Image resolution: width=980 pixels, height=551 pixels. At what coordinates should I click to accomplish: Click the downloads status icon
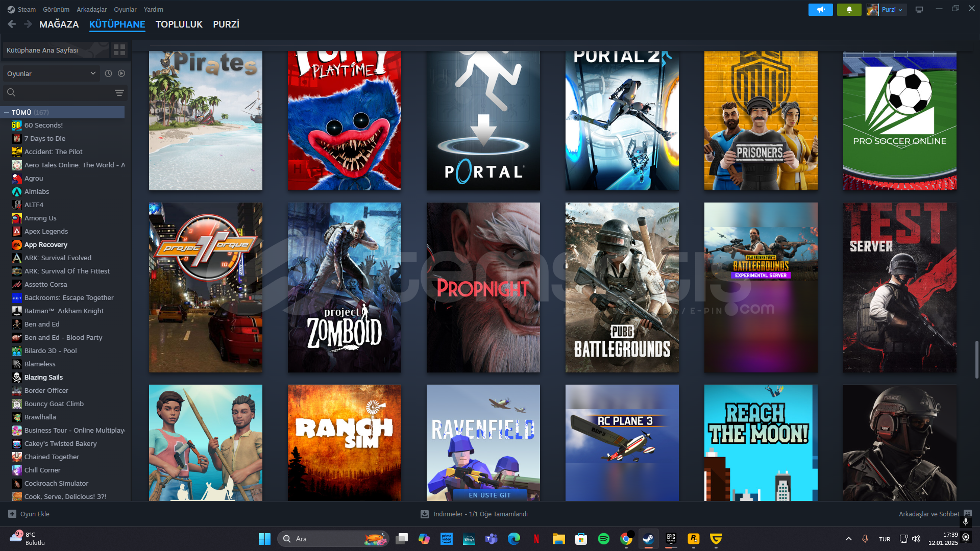[425, 514]
